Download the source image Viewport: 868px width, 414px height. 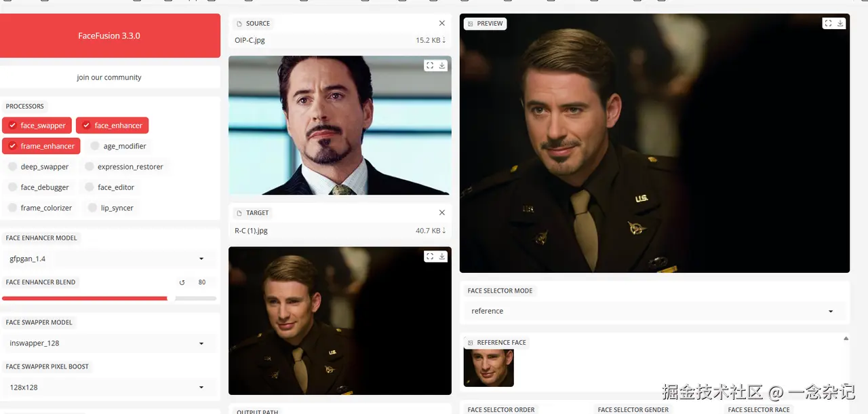[x=442, y=65]
